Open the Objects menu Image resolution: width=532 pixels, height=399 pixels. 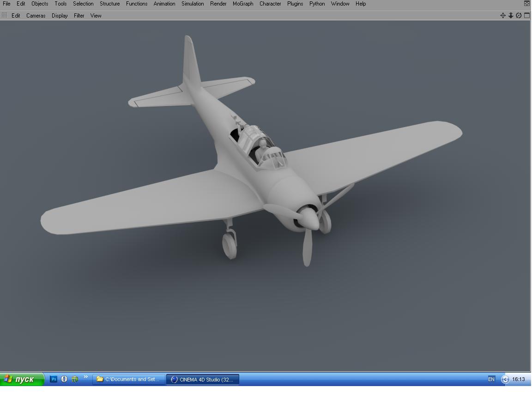(x=40, y=4)
